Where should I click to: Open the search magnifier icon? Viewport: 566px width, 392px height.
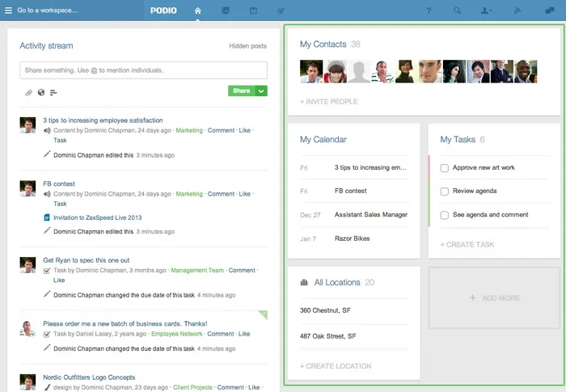(x=457, y=11)
